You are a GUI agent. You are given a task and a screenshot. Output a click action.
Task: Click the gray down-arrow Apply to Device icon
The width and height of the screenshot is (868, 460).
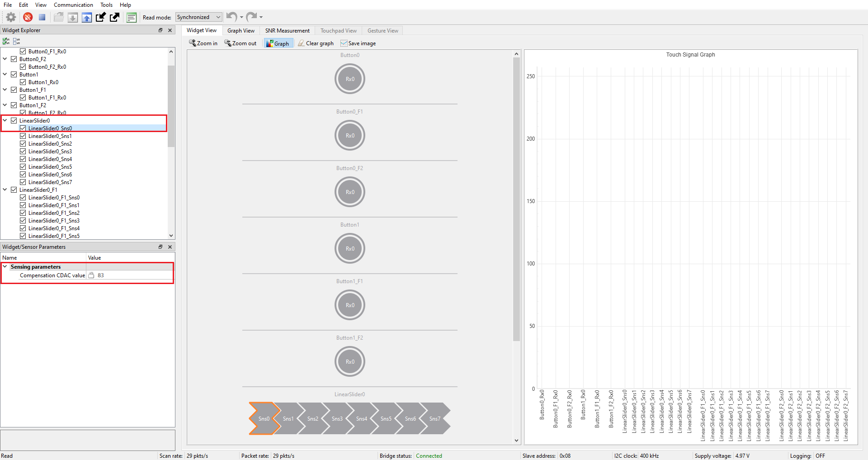tap(73, 17)
